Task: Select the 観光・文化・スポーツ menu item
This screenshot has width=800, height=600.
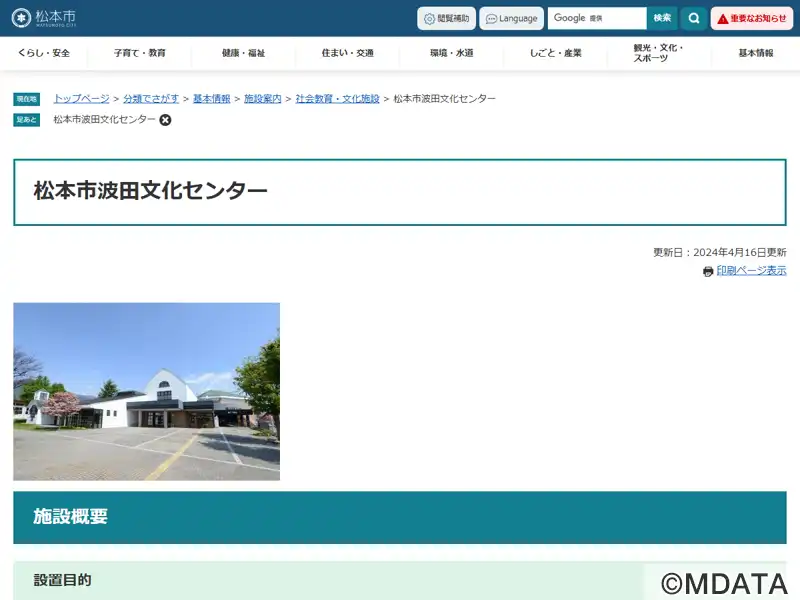Action: pos(659,53)
